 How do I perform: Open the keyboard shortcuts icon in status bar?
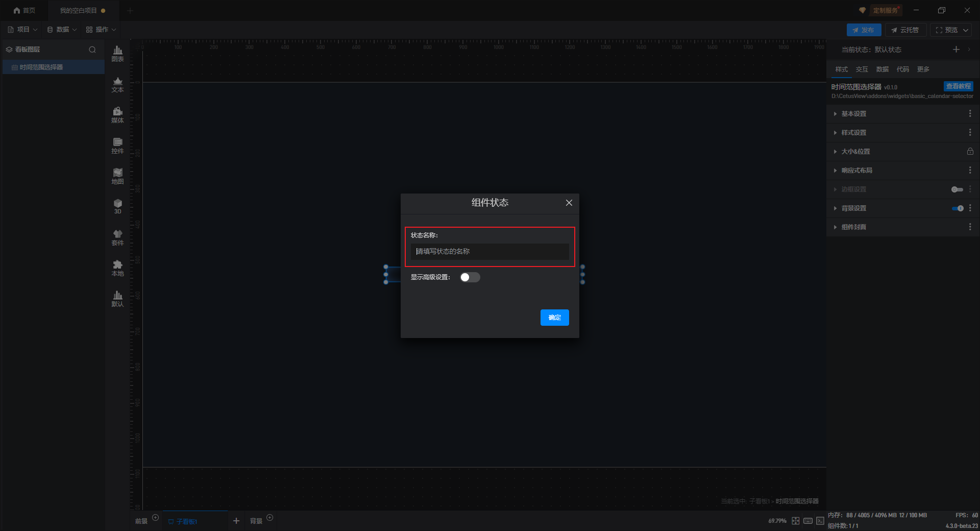pyautogui.click(x=808, y=521)
